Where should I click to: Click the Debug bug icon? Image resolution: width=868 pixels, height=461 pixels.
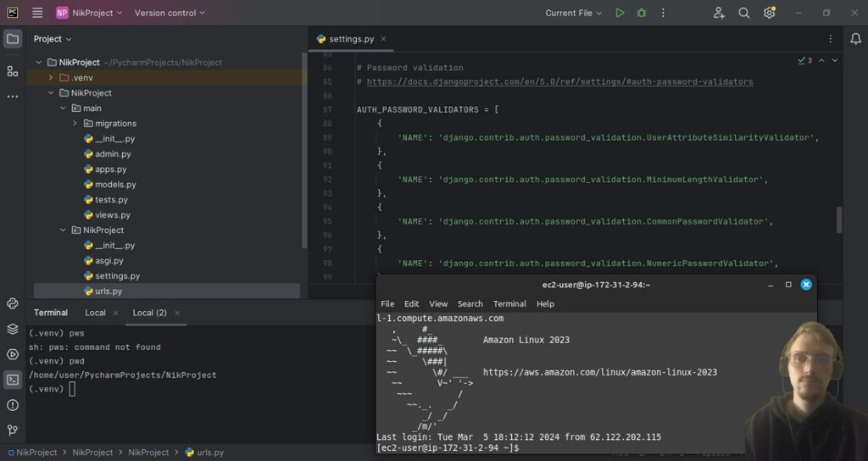pos(642,13)
